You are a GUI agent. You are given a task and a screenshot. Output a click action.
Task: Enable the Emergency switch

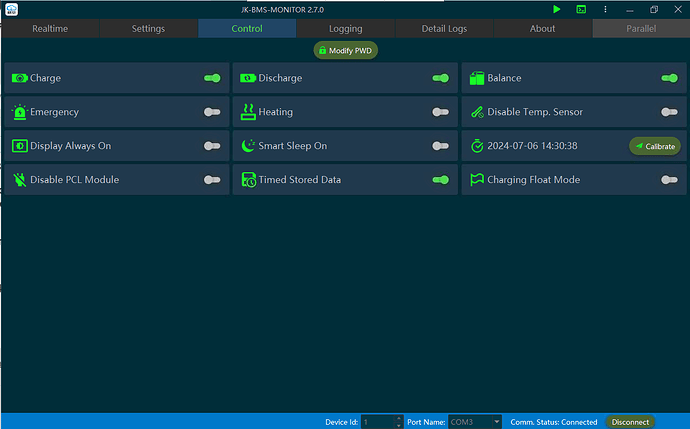[212, 112]
